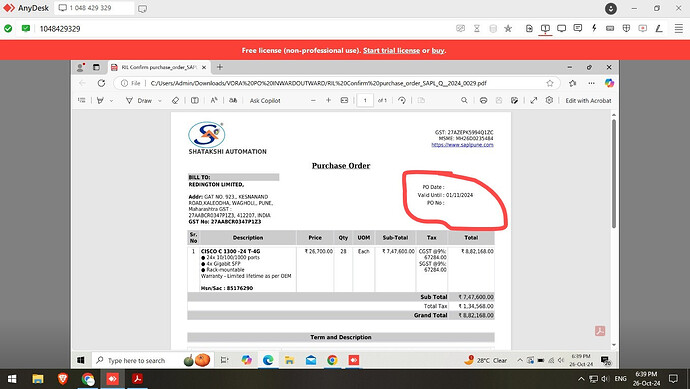Click the Start trial license link
690x389 pixels.
(x=391, y=51)
